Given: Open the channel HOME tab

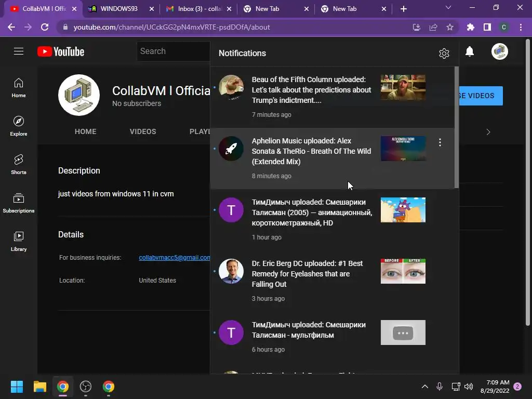Looking at the screenshot, I should point(86,131).
